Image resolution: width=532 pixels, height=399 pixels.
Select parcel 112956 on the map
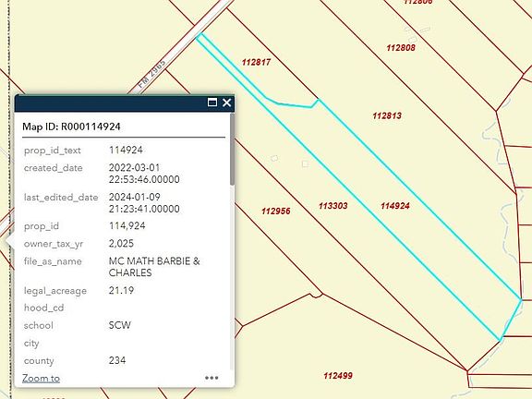click(276, 211)
